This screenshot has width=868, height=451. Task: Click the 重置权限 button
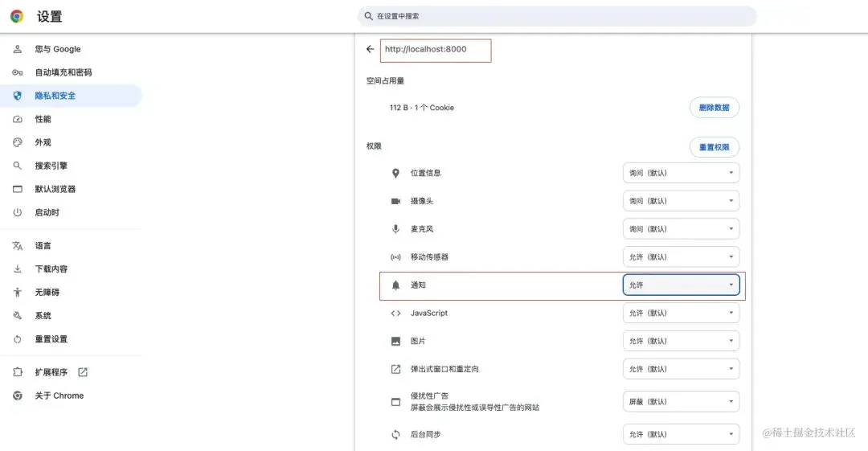(x=714, y=147)
